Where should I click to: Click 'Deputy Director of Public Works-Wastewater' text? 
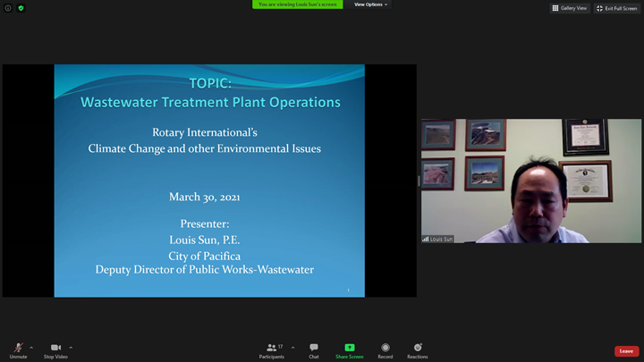[x=205, y=270]
